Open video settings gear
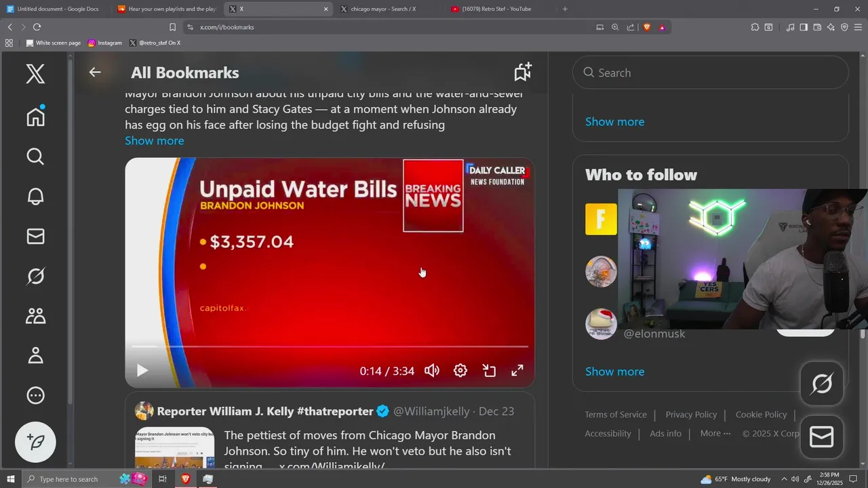This screenshot has width=868, height=488. click(x=460, y=371)
